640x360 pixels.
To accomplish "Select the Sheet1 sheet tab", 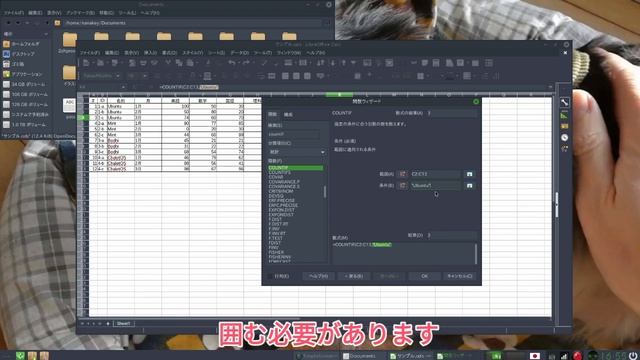I will point(123,323).
